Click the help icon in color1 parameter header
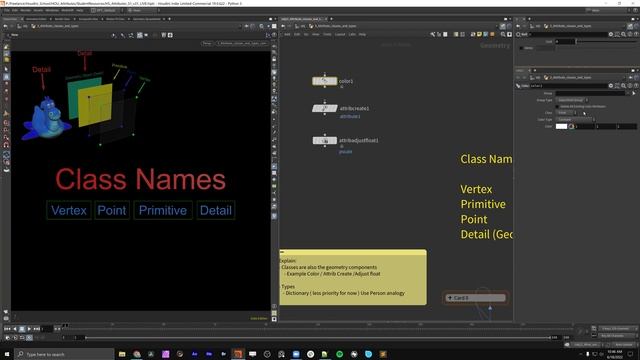Image resolution: width=640 pixels, height=360 pixels. (x=636, y=86)
